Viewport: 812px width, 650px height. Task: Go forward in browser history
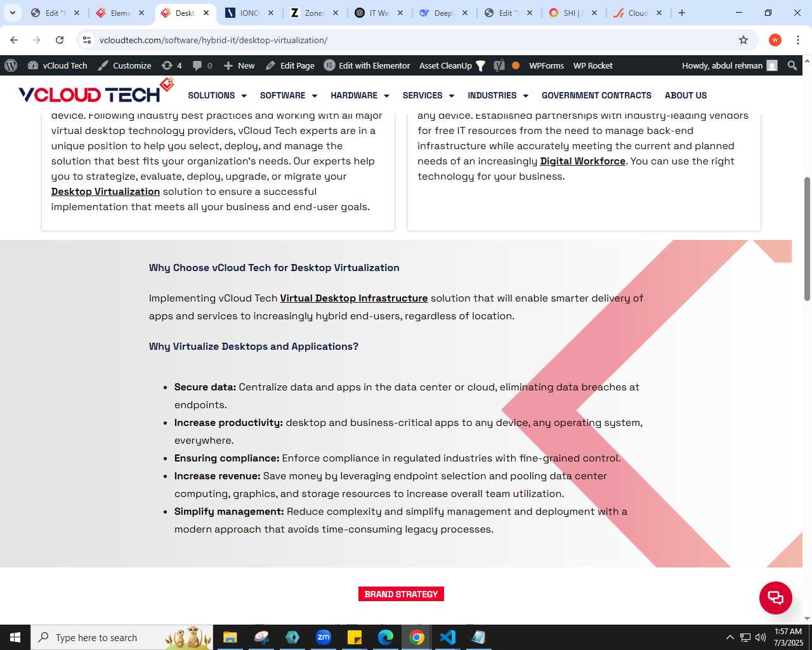[x=37, y=40]
